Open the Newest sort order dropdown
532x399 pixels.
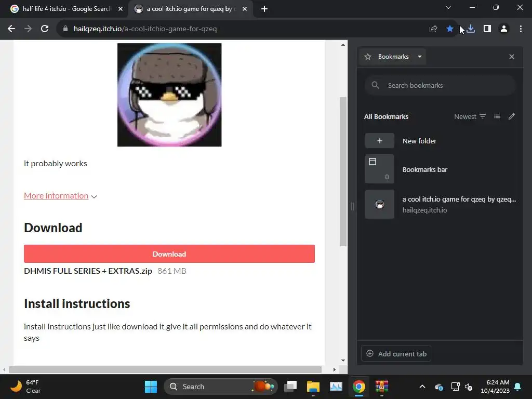click(x=470, y=116)
